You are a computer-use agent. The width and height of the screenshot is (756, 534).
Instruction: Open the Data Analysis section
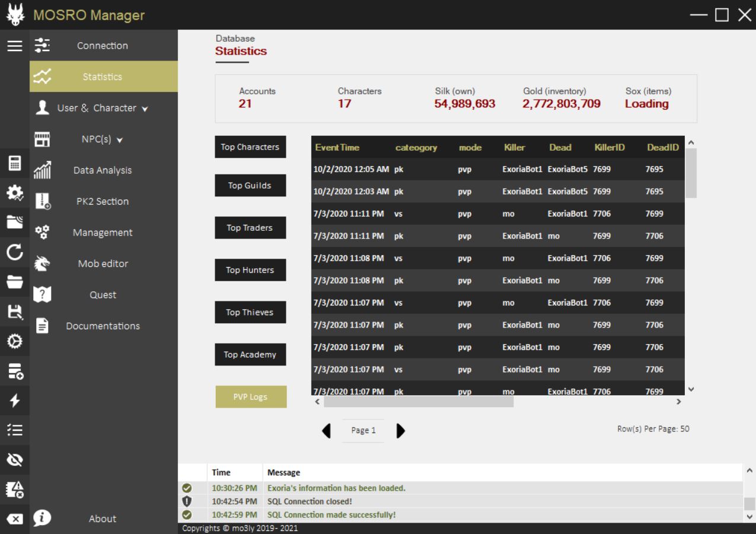(103, 170)
